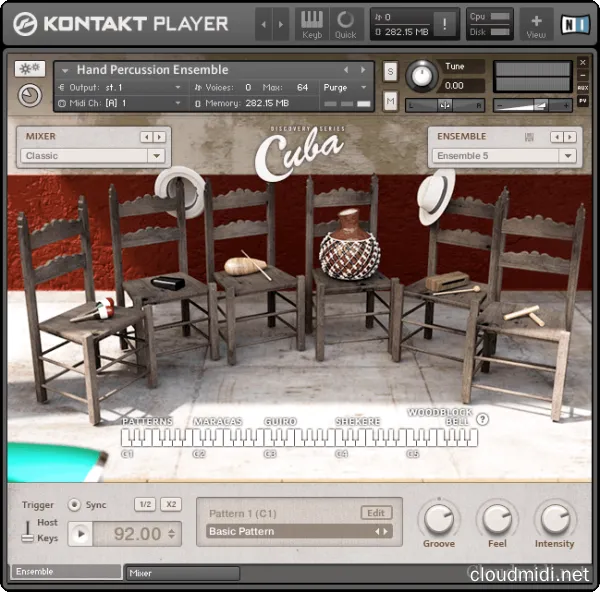The height and width of the screenshot is (592, 600).
Task: Click the X2 tempo button
Action: [171, 505]
